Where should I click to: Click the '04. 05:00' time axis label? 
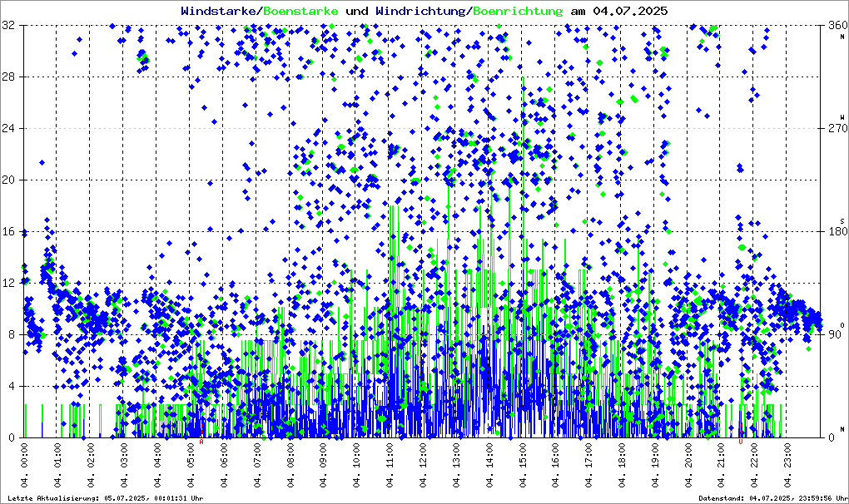190,465
